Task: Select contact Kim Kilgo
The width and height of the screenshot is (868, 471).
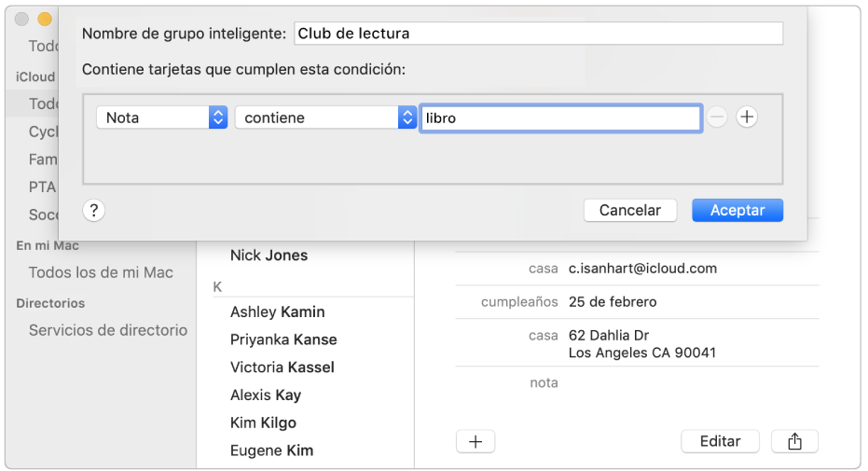Action: (263, 423)
